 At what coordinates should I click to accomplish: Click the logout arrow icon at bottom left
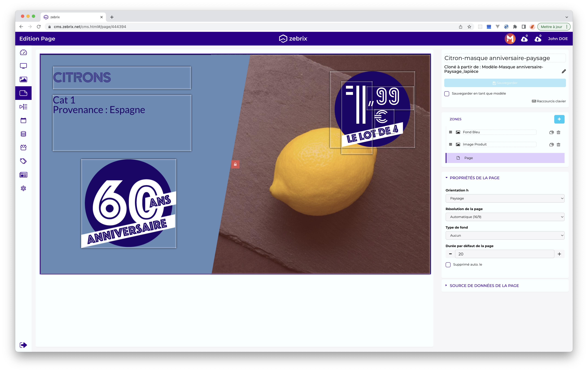[x=23, y=345]
